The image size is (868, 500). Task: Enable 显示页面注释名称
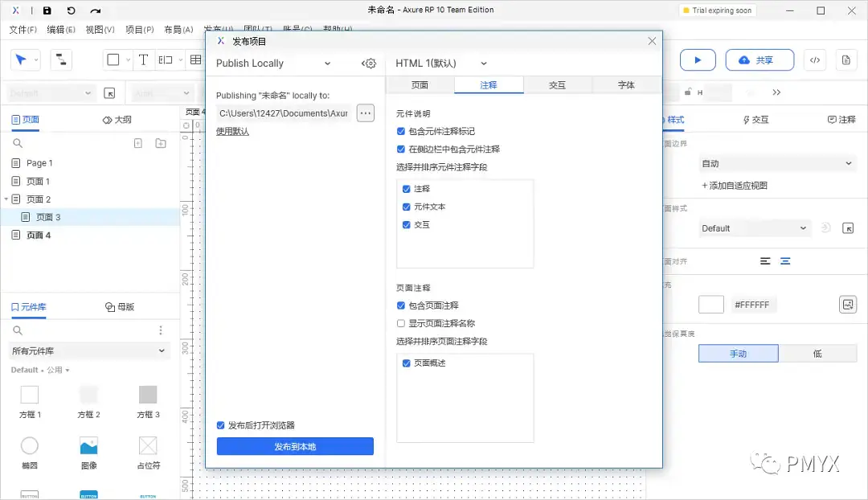pos(399,324)
